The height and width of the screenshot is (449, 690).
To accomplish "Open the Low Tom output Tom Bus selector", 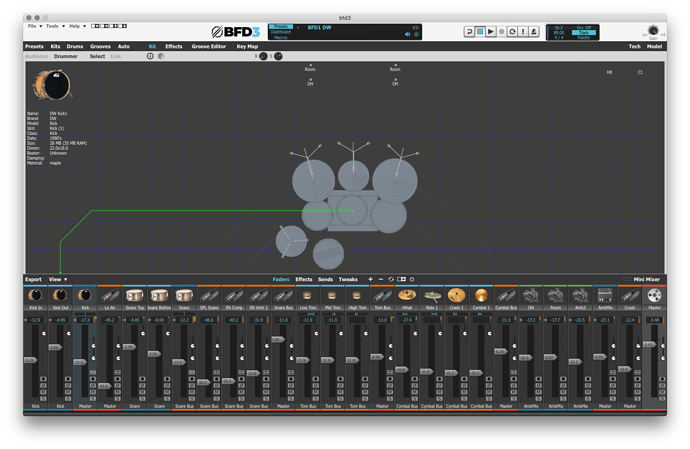I will tap(308, 406).
